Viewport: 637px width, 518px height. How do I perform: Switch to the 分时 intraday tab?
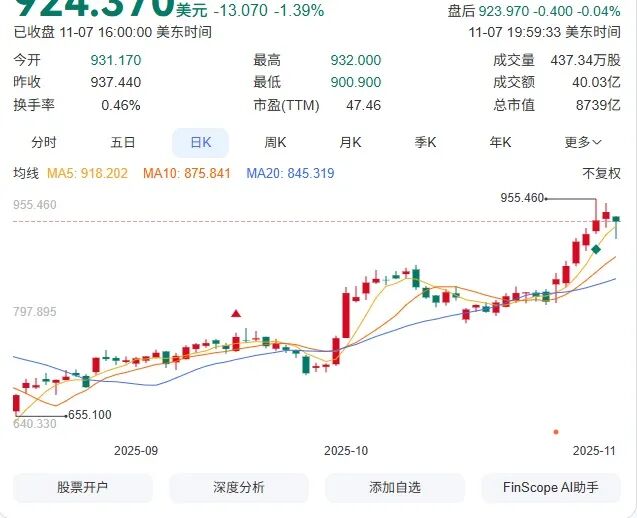[44, 142]
